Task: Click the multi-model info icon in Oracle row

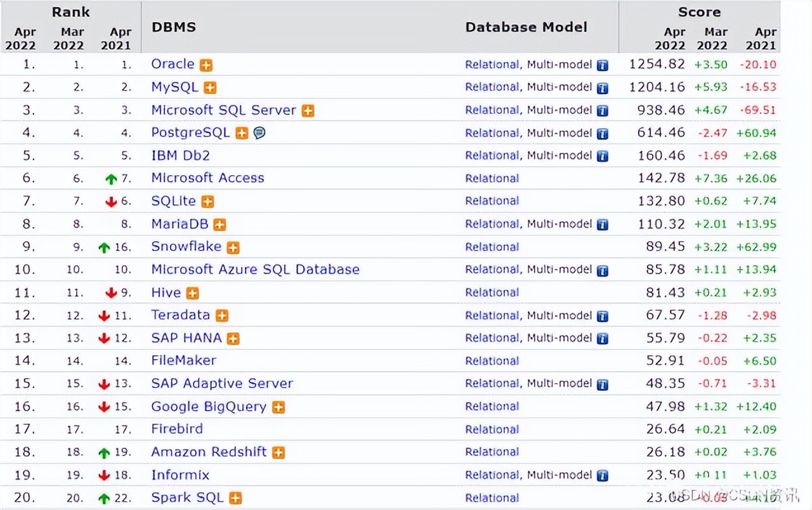Action: coord(603,65)
